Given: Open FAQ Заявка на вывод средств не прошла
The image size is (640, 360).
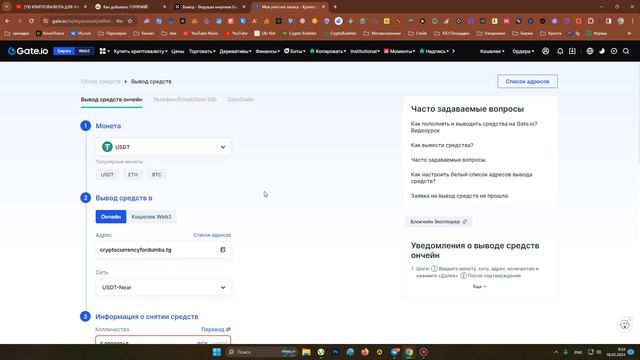Looking at the screenshot, I should pyautogui.click(x=460, y=196).
